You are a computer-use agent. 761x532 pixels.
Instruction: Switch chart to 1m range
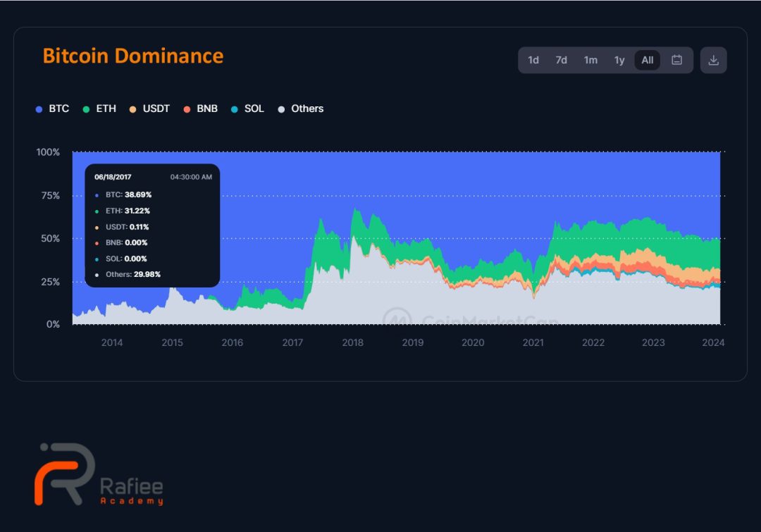coord(590,60)
